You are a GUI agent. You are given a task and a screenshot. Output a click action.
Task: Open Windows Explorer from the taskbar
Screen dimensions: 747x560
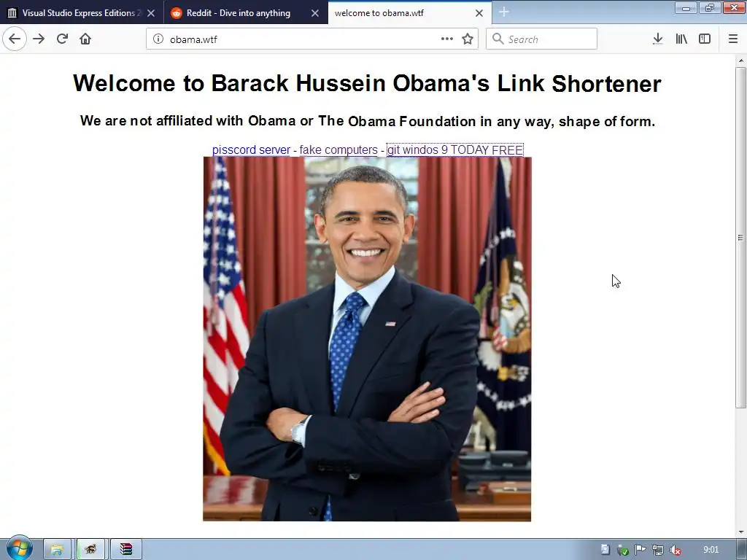[x=57, y=550]
